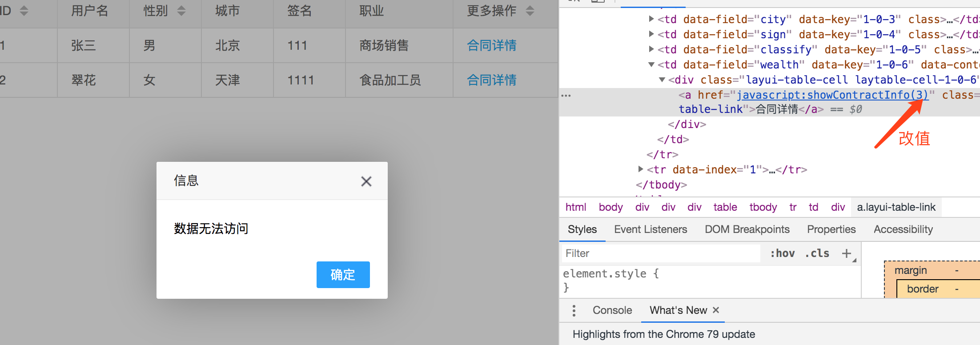Expand td data-field sign node

(x=651, y=34)
